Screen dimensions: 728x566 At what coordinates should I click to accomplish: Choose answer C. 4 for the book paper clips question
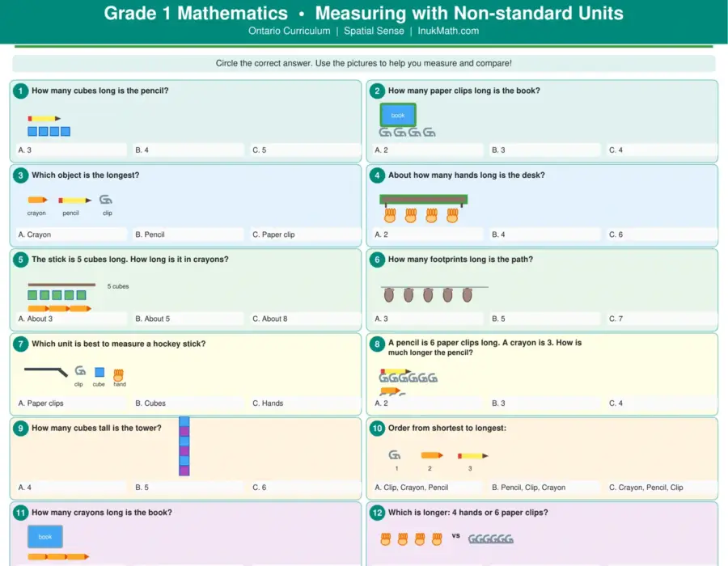pyautogui.click(x=662, y=150)
